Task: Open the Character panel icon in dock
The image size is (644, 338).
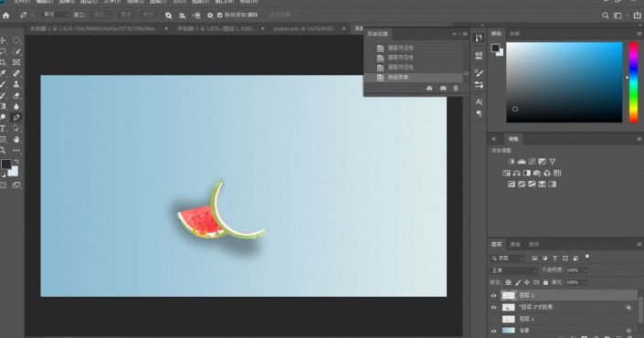Action: [479, 101]
